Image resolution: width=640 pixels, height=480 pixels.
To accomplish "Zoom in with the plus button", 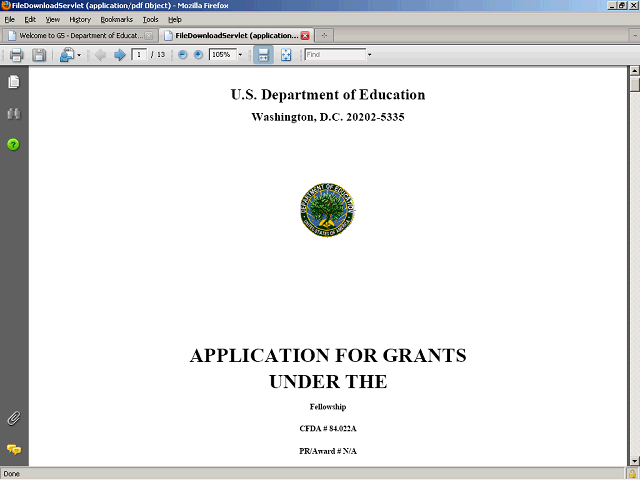I will coord(197,55).
